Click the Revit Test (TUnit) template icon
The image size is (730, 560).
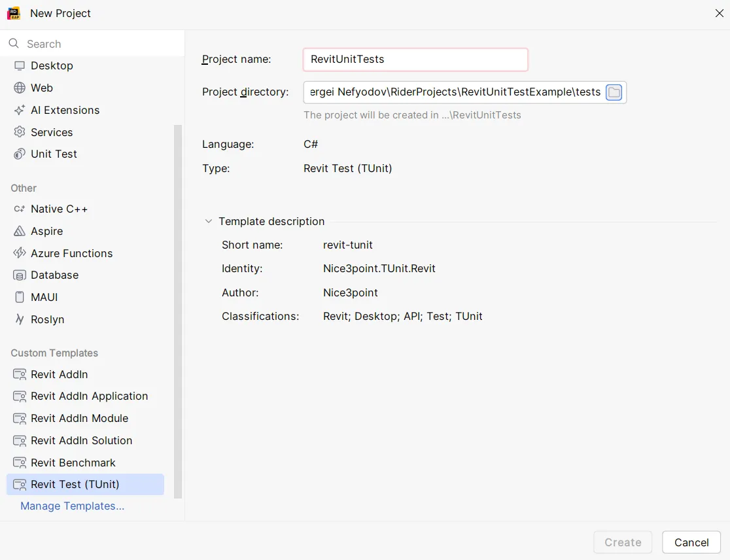coord(20,485)
